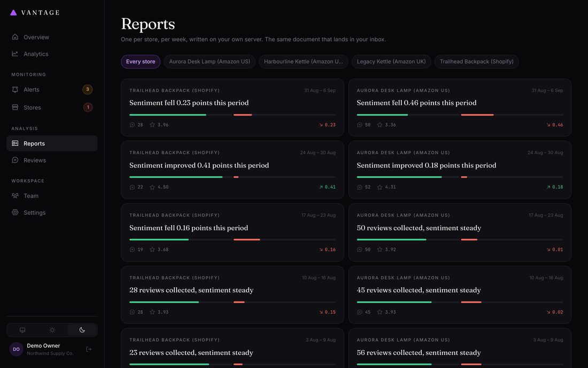Click the star icon beside 4.50
This screenshot has width=588, height=368.
pos(152,187)
